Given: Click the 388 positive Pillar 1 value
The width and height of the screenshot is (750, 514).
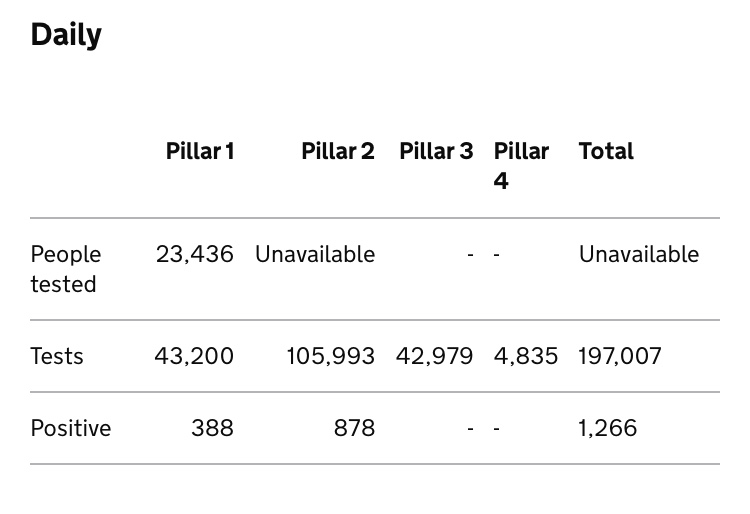Looking at the screenshot, I should [x=212, y=428].
